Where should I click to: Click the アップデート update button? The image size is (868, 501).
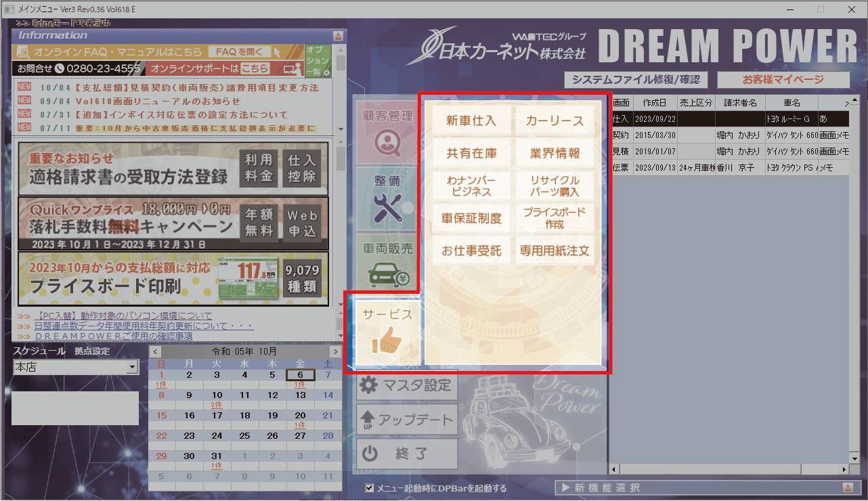pyautogui.click(x=407, y=420)
